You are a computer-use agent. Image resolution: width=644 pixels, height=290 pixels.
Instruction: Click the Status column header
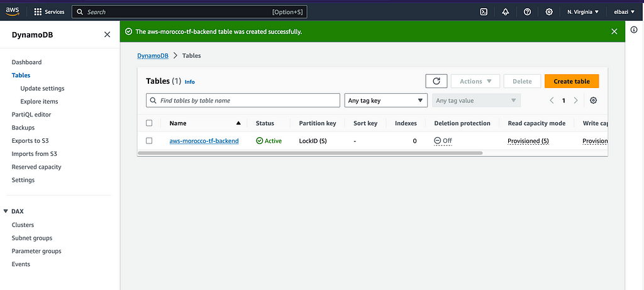(265, 123)
